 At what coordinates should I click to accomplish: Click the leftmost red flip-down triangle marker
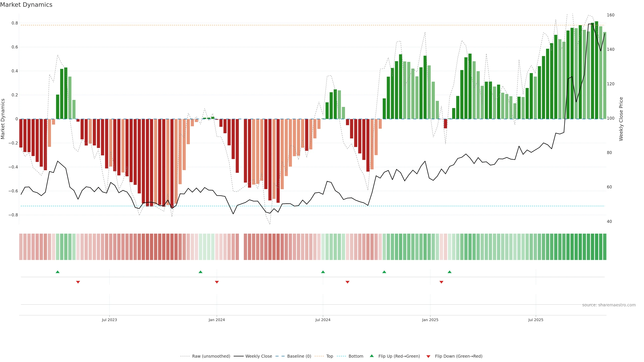[x=78, y=282]
